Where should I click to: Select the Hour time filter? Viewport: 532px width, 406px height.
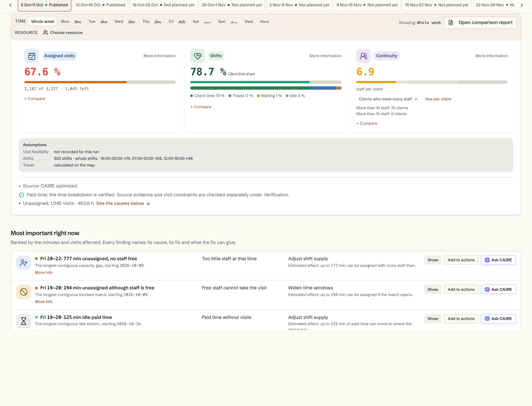tap(264, 22)
